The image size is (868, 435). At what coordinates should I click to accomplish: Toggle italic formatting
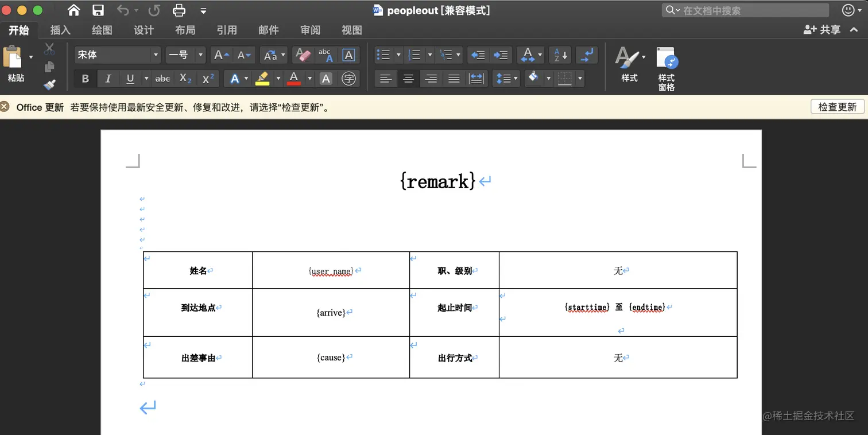(108, 79)
